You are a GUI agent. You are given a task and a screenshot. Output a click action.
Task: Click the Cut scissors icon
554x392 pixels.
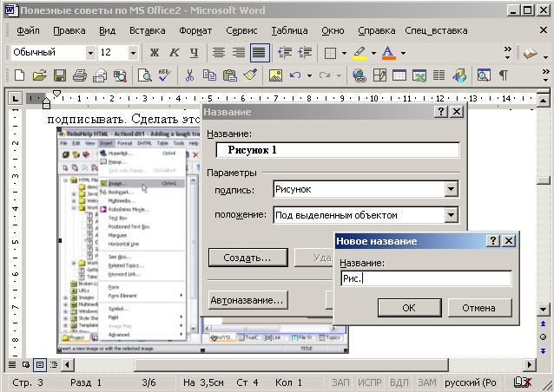click(189, 76)
